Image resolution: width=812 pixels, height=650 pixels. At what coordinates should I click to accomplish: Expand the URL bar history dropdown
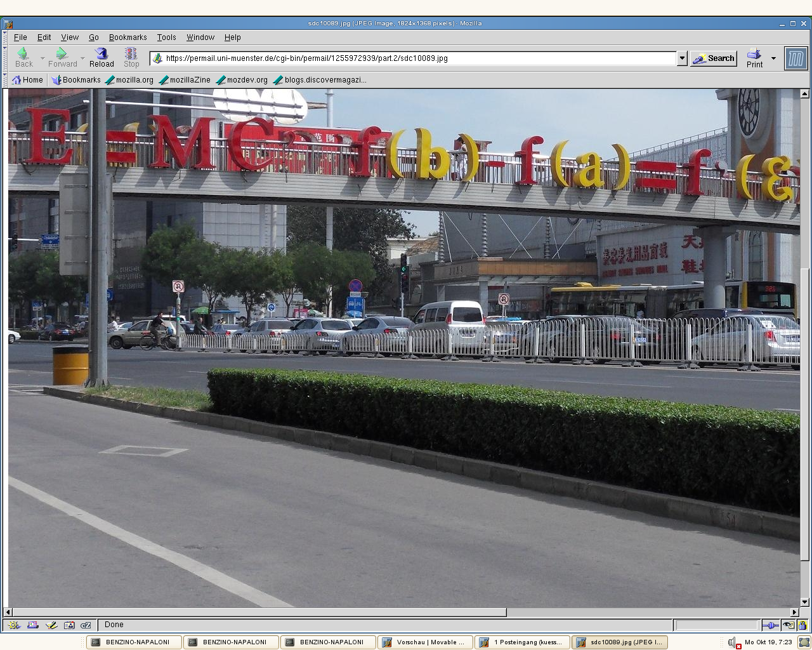coord(683,58)
